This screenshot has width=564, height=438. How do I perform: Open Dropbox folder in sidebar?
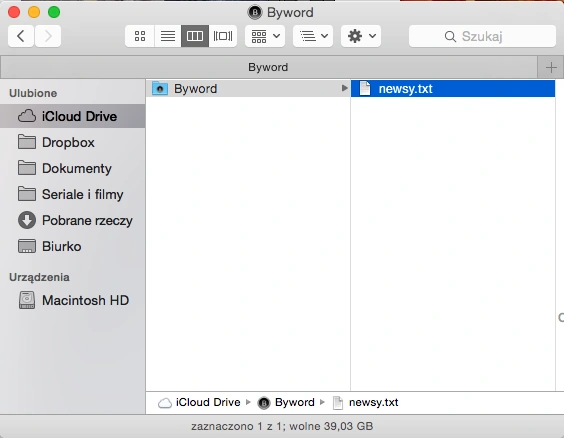coord(73,142)
